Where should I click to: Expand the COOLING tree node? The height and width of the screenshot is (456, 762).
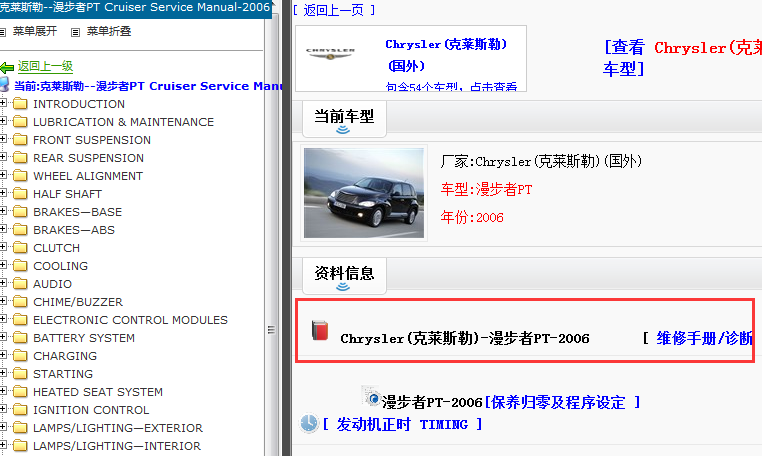pos(4,266)
